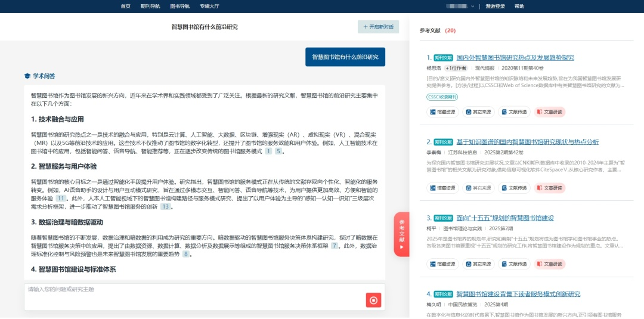Click 文献传递 for the first reference
Screen dimensions: 644x319
[514, 112]
